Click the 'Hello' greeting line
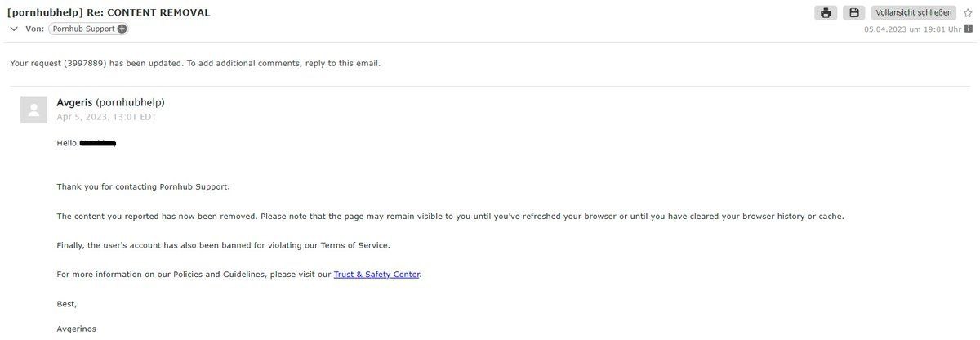Image resolution: width=980 pixels, height=340 pixels. pos(87,143)
